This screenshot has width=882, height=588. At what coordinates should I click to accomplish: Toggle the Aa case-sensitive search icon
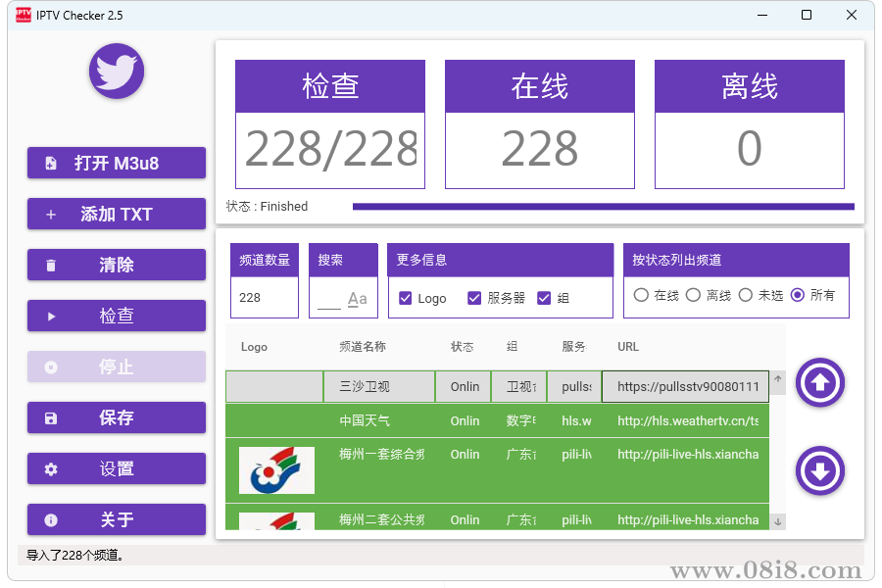[358, 299]
